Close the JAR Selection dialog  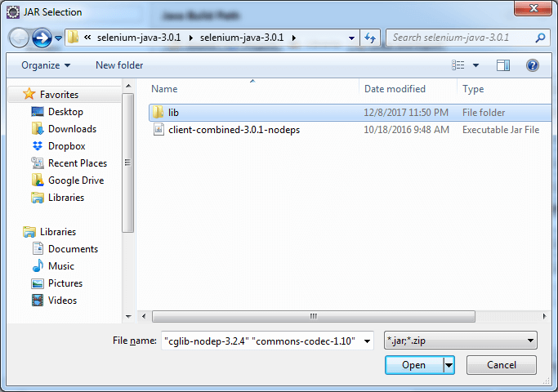pyautogui.click(x=533, y=8)
